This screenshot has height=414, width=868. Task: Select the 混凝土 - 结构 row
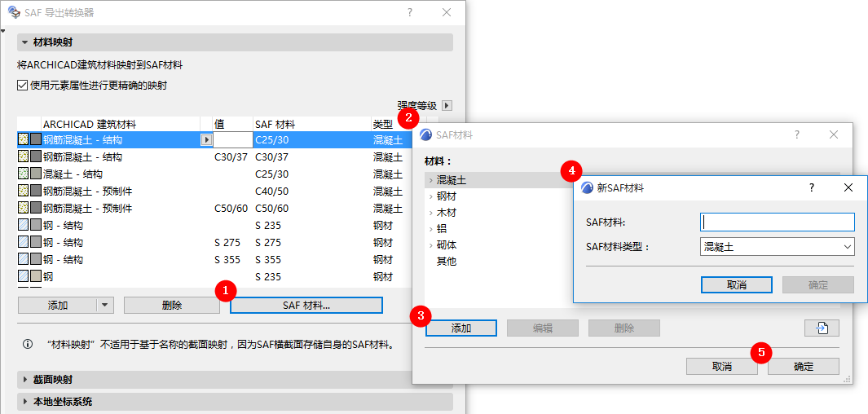[x=215, y=174]
